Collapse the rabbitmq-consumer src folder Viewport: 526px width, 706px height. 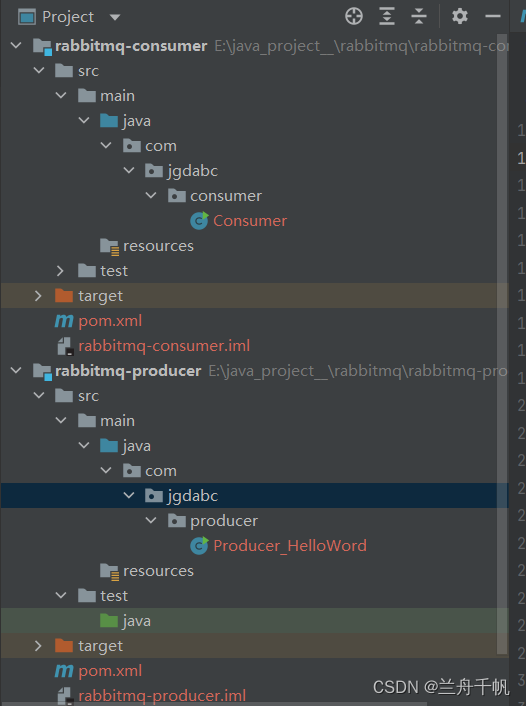pos(39,70)
